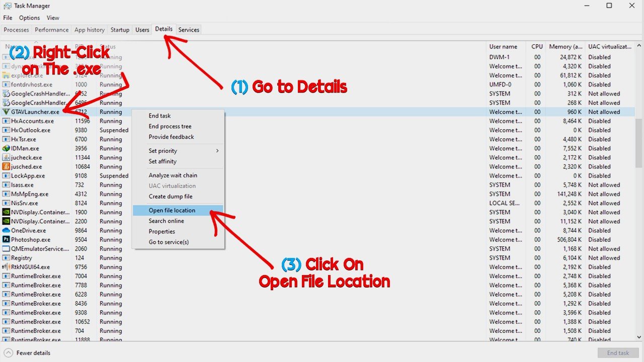
Task: Switch to the Users tab
Action: [x=142, y=30]
